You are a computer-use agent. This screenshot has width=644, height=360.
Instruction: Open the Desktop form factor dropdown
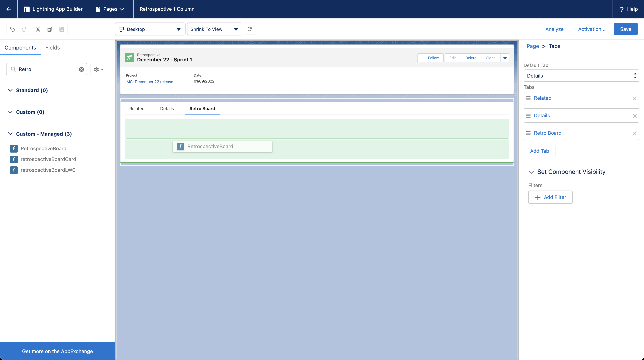coord(150,29)
